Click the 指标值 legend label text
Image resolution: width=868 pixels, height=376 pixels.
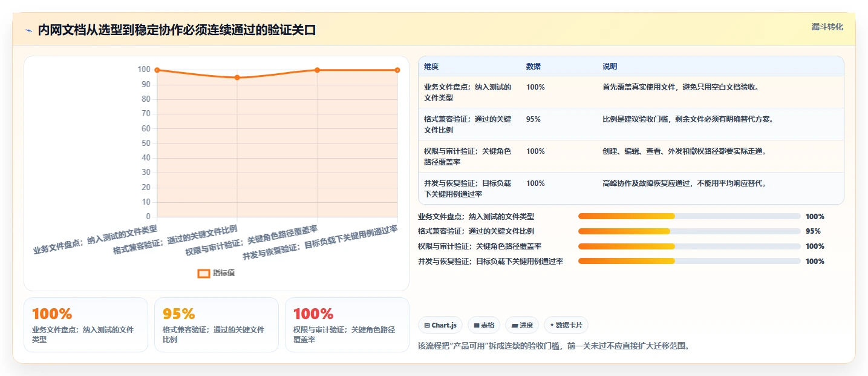coord(224,274)
